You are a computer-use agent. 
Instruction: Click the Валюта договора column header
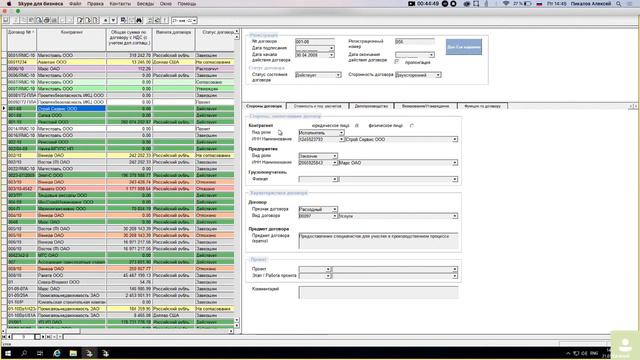(x=173, y=40)
